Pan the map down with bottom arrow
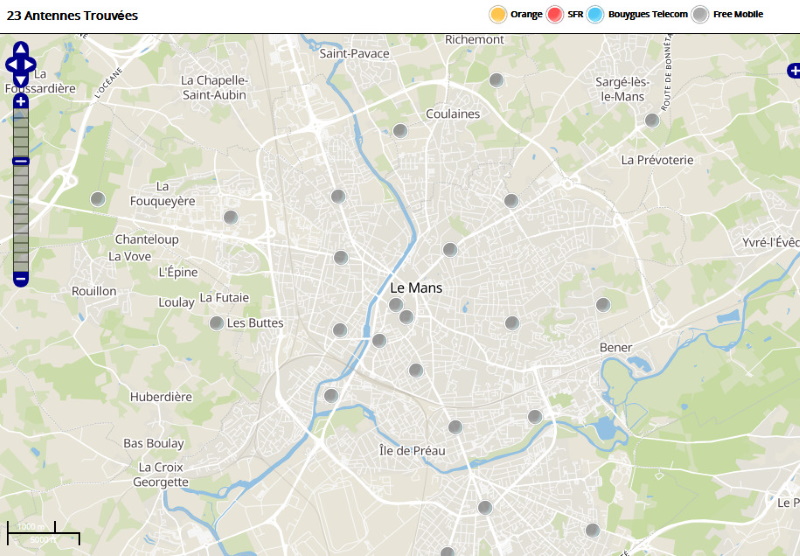This screenshot has width=800, height=556. point(20,81)
